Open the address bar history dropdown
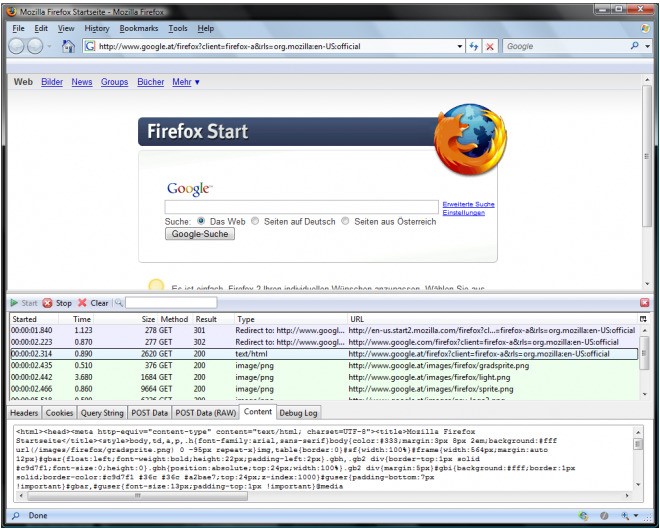Viewport: 660px width, 529px height. (460, 46)
